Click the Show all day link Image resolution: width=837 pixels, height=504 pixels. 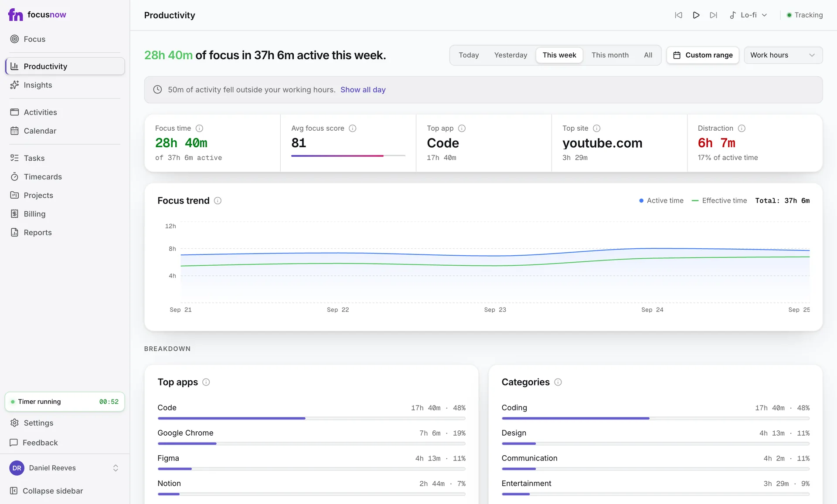[x=363, y=90]
